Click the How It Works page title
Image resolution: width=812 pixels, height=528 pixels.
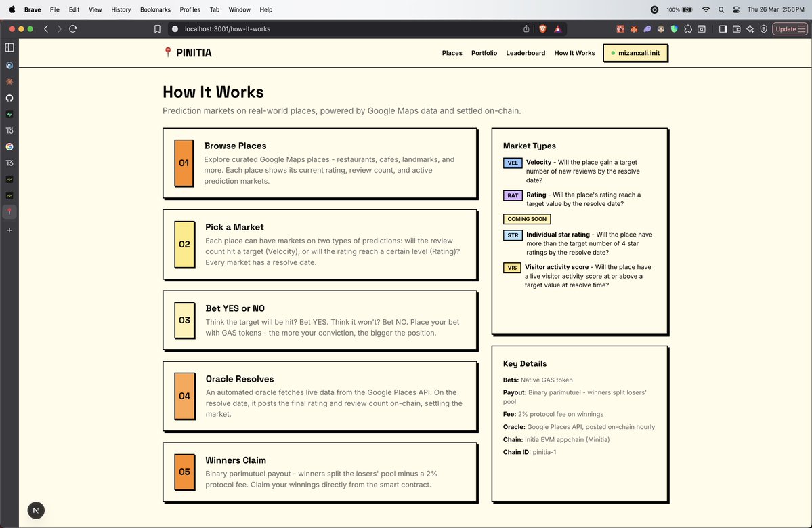(x=213, y=92)
